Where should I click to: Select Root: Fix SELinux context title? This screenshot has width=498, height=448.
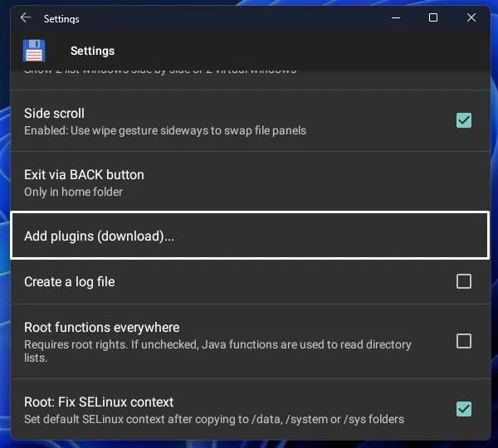99,402
